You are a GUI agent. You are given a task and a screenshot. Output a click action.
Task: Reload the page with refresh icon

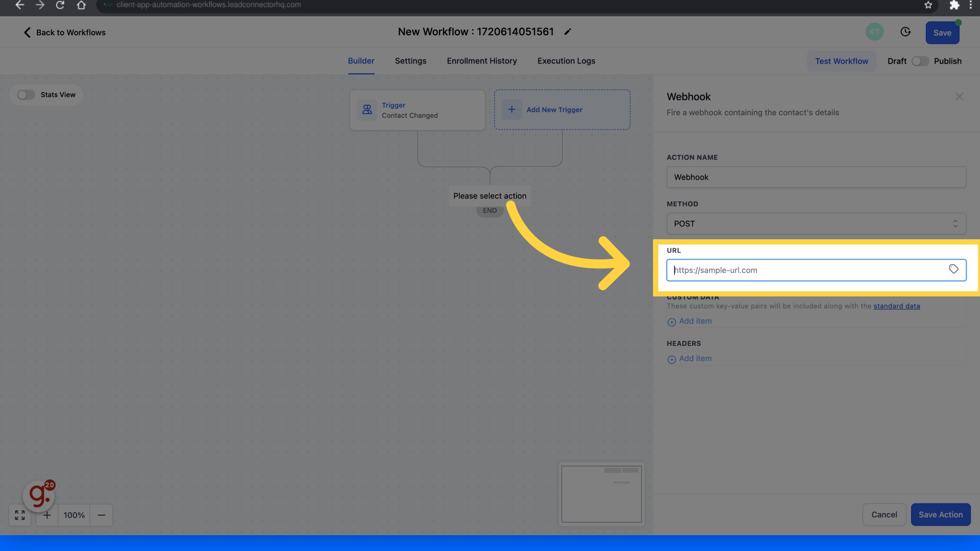(x=60, y=5)
